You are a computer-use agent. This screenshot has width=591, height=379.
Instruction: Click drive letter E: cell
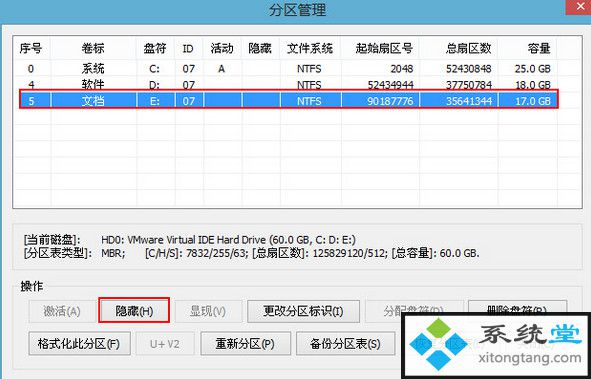(x=155, y=101)
